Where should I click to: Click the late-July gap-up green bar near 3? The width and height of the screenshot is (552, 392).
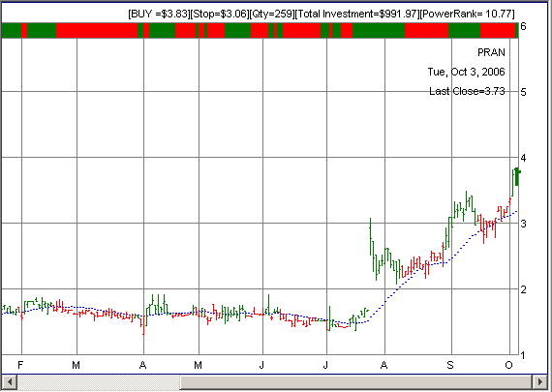(x=370, y=236)
